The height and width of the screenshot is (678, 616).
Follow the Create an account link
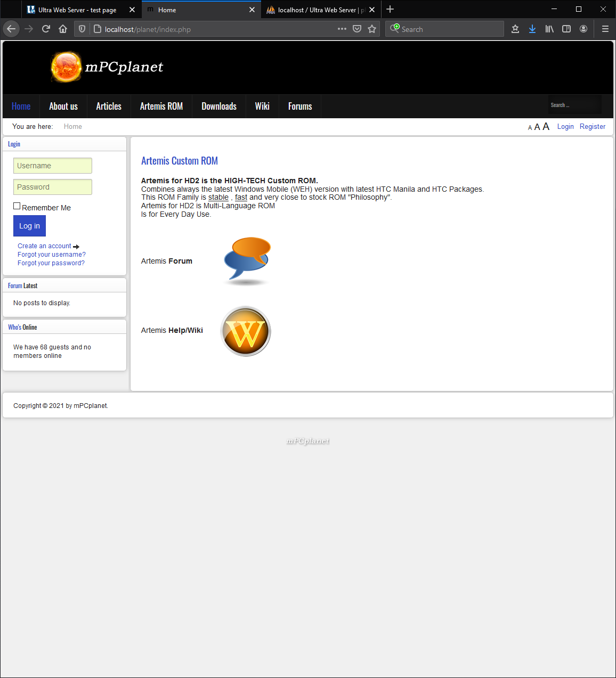(x=44, y=246)
